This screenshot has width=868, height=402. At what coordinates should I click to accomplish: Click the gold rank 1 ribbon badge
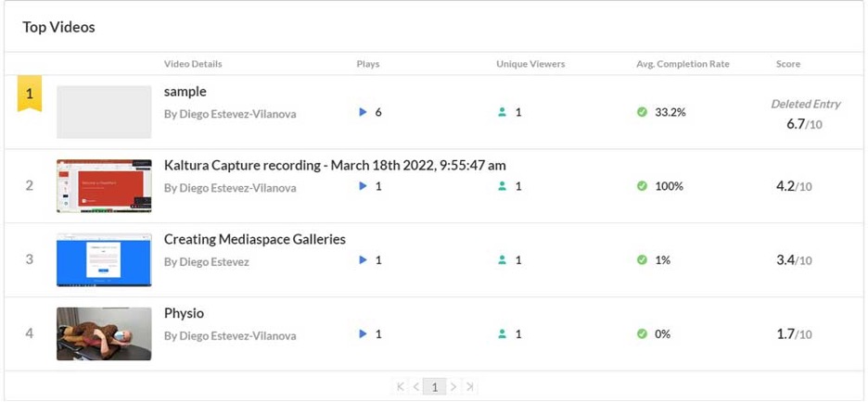pos(29,94)
